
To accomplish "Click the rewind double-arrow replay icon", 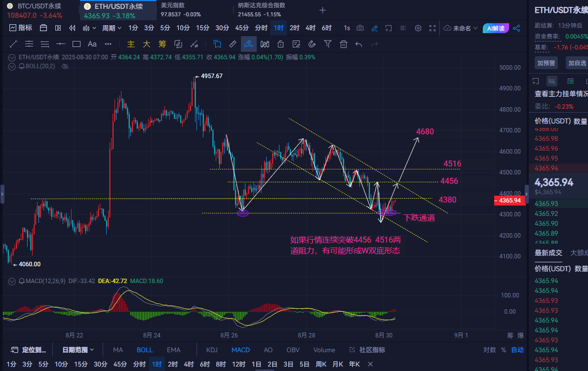I will tap(73, 28).
